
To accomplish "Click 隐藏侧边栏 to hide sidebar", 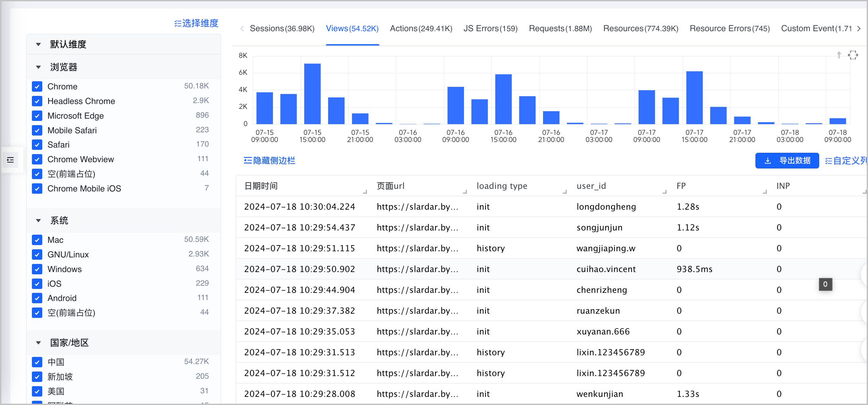I will 269,161.
